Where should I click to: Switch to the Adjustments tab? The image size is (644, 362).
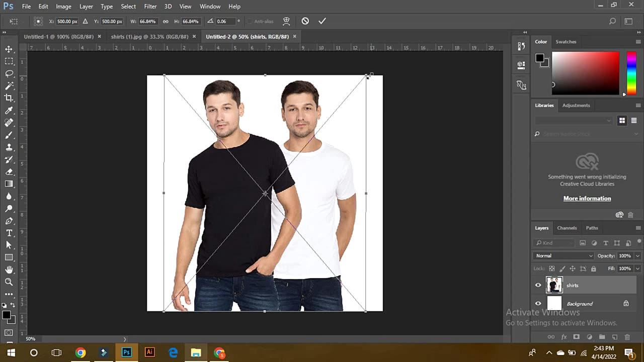coord(576,106)
